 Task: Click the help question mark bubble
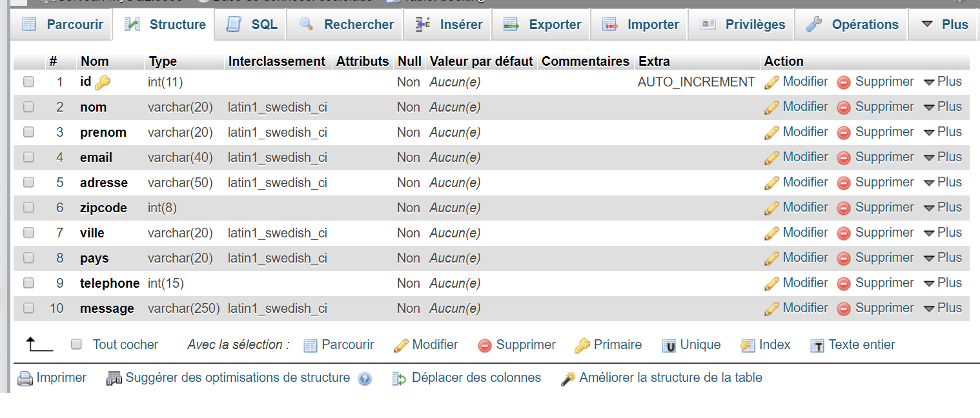[x=365, y=379]
